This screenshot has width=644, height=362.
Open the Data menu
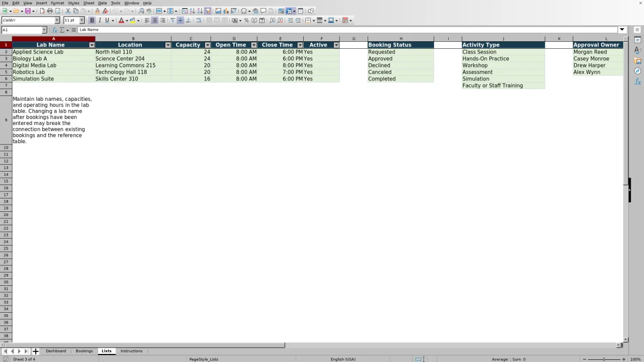[x=103, y=3]
